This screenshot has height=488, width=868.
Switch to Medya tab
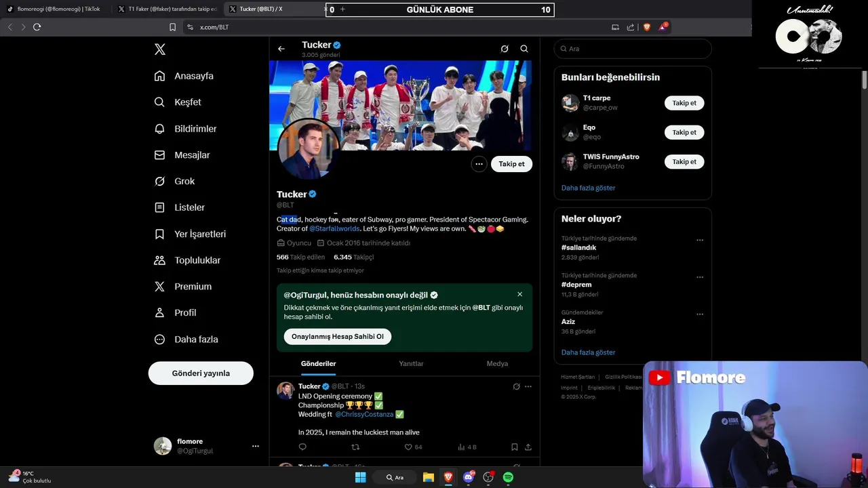(497, 364)
